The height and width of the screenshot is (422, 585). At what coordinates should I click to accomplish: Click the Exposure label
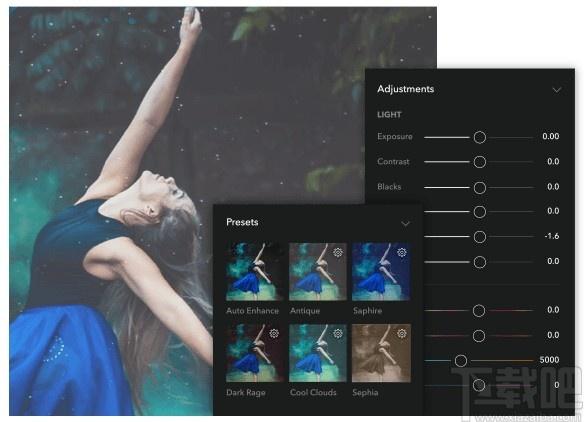pos(395,137)
